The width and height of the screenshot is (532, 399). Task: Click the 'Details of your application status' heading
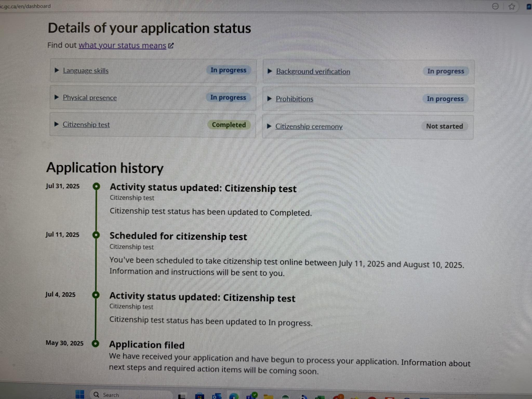pos(149,28)
